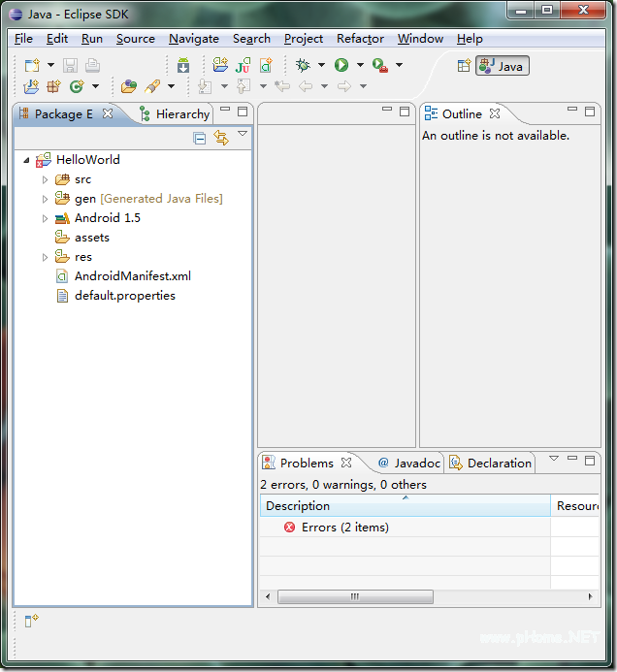Open the Run button dropdown arrow
This screenshot has width=617, height=672.
[360, 65]
